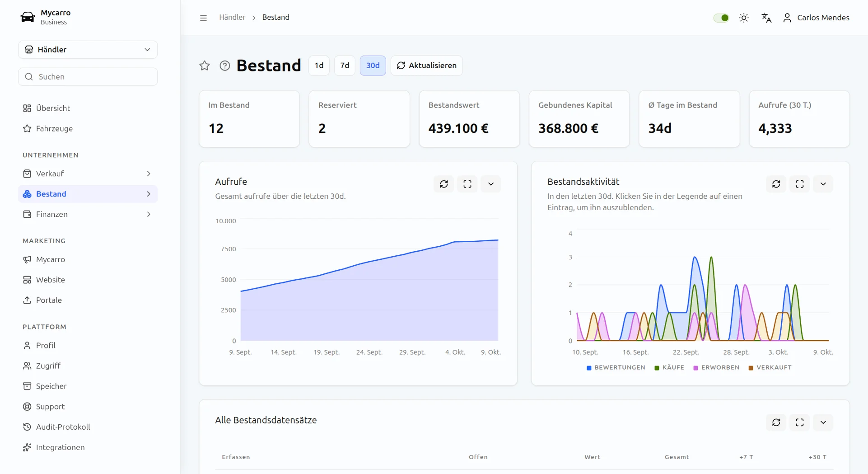Open Fahrzeuge in the sidebar
Screen dimensions: 868x474
tap(88, 128)
